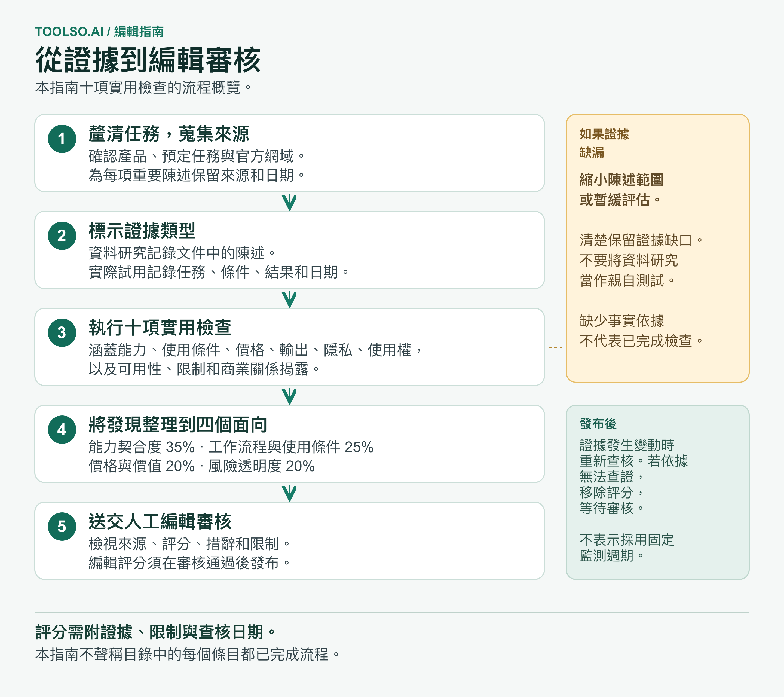784x697 pixels.
Task: Click text 不要將資料研究當作親自測試
Action: [629, 270]
